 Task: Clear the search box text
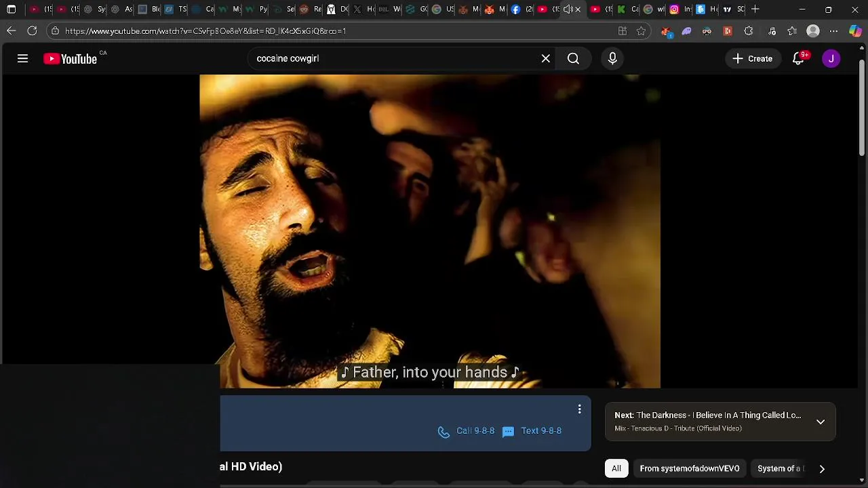click(x=546, y=58)
